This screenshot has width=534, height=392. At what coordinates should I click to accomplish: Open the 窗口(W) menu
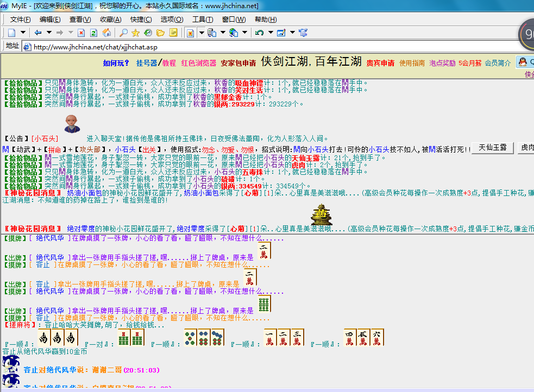coord(234,20)
